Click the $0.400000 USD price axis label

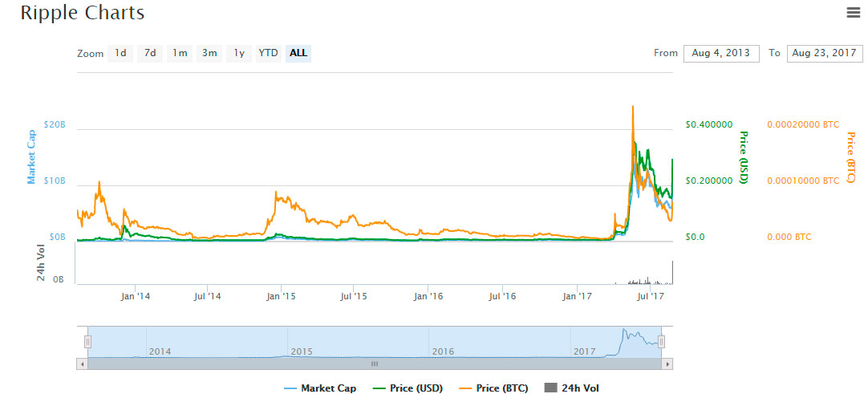click(709, 124)
